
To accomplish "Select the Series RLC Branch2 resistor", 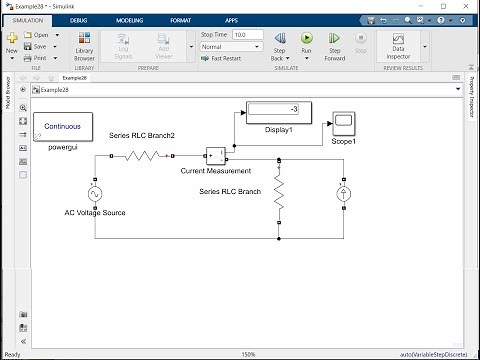I will pyautogui.click(x=142, y=156).
